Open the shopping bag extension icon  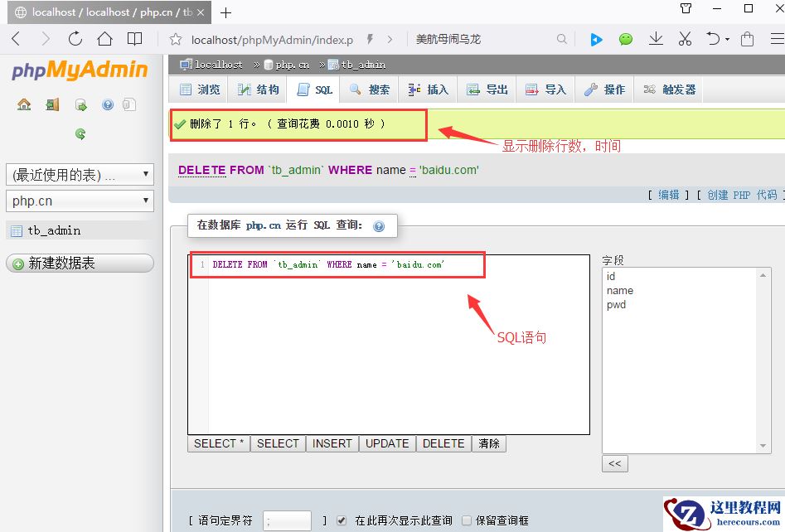(x=747, y=39)
